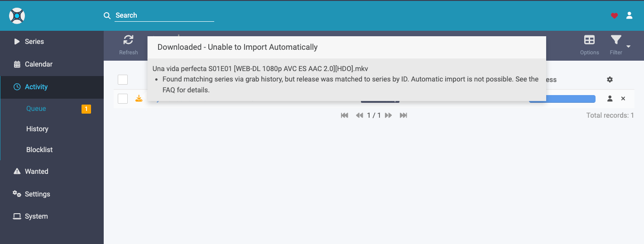
Task: Click the Search input field
Action: point(164,15)
